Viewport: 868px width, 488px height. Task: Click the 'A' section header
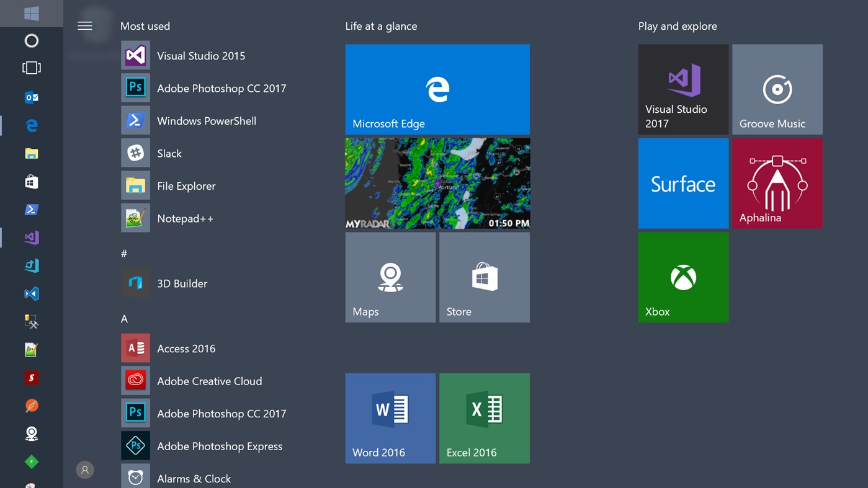(123, 319)
